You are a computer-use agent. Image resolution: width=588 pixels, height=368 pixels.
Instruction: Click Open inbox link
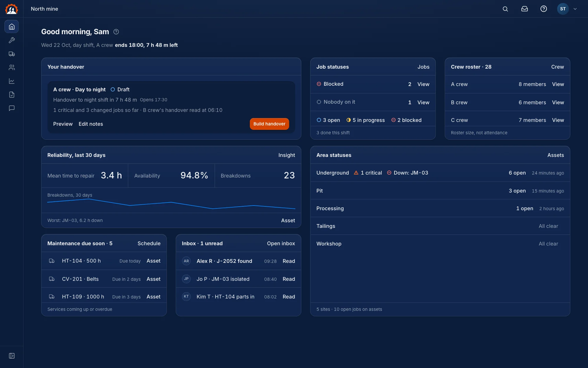(281, 243)
